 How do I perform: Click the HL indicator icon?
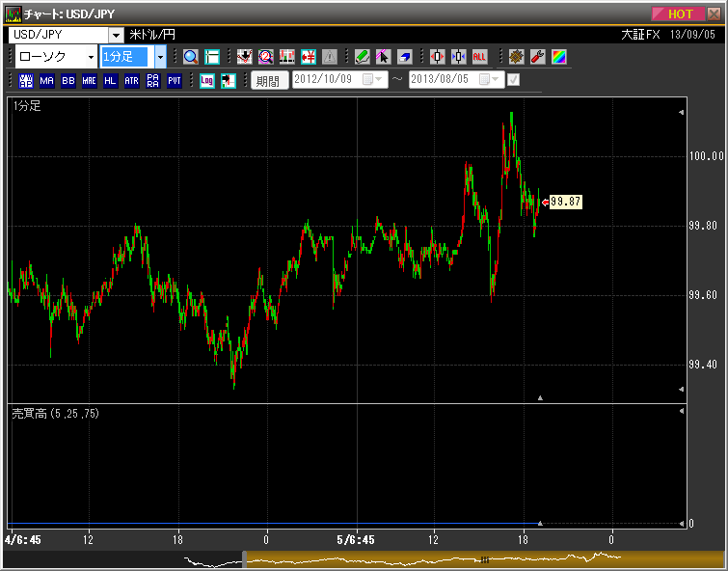click(x=110, y=81)
